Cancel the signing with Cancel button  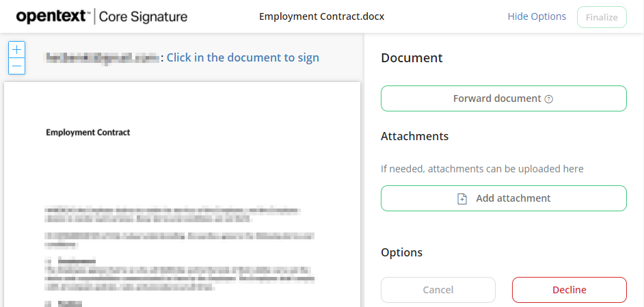point(438,290)
